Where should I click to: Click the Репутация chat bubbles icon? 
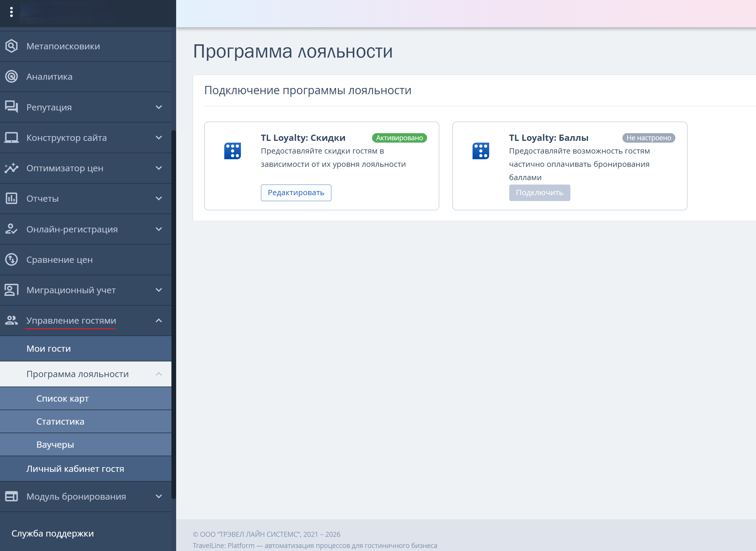(11, 107)
